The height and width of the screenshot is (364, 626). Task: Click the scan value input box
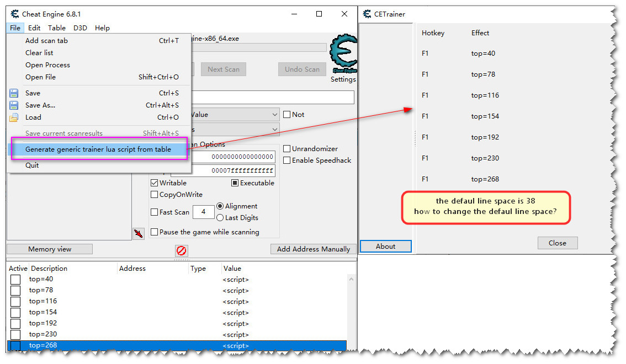(273, 97)
